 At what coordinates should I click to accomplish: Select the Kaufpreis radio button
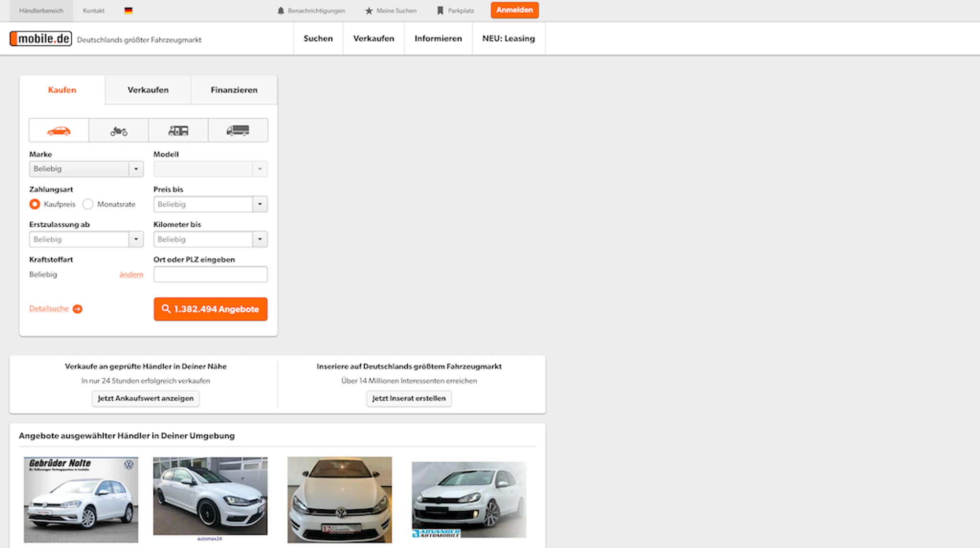point(34,204)
